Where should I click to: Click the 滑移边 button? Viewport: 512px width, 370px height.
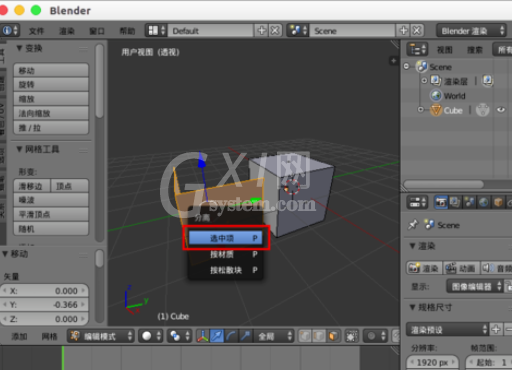32,186
